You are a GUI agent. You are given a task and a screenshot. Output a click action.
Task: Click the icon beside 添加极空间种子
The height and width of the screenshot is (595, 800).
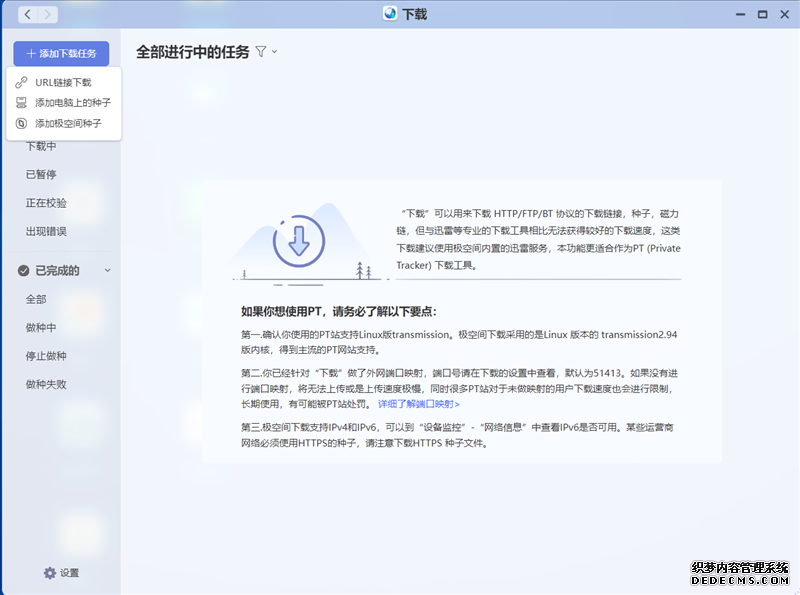(x=22, y=123)
